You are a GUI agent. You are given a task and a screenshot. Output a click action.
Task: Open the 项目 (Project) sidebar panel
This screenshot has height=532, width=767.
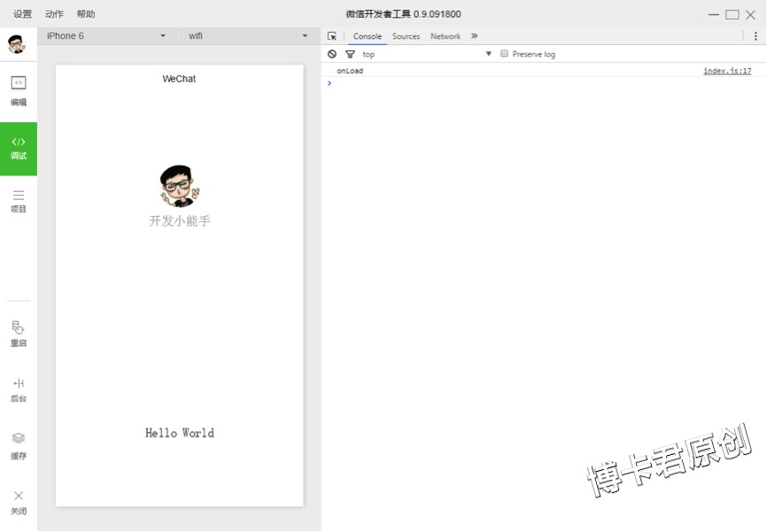tap(19, 201)
